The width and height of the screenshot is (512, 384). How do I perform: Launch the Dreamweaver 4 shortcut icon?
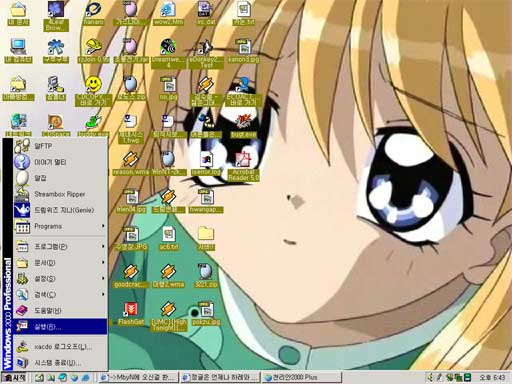coord(168,53)
